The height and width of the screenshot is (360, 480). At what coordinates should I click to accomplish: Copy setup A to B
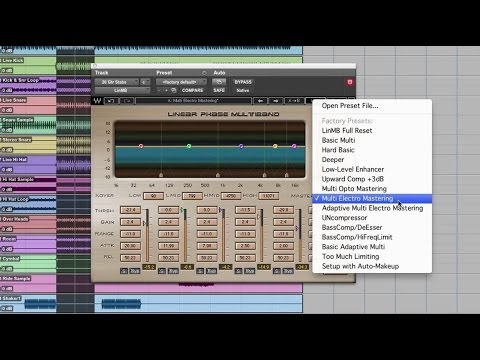click(x=294, y=101)
